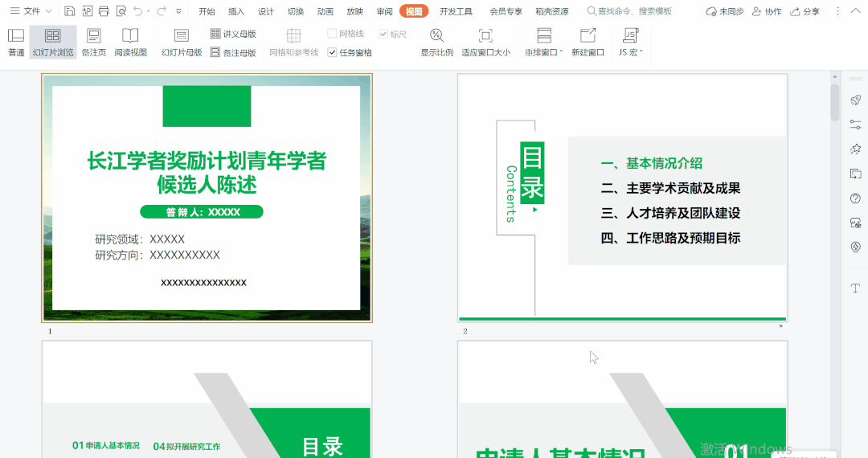Open the Home (开始) tab
The height and width of the screenshot is (458, 868).
207,11
